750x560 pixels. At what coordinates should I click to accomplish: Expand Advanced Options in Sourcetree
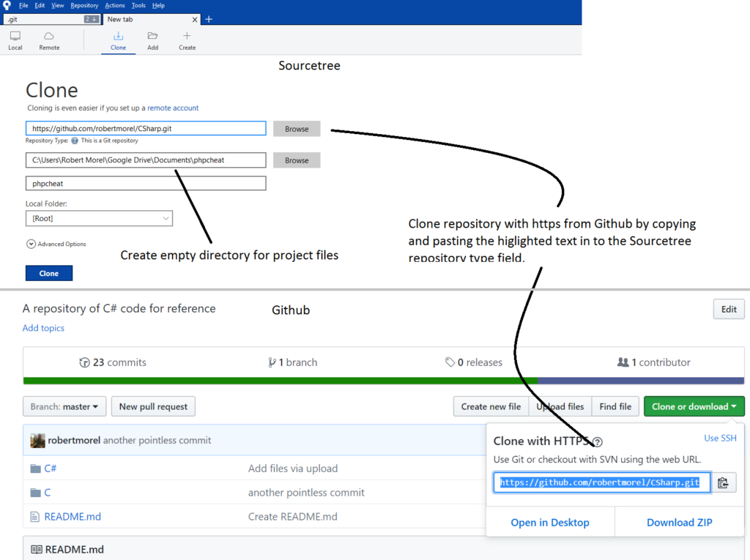pos(31,244)
